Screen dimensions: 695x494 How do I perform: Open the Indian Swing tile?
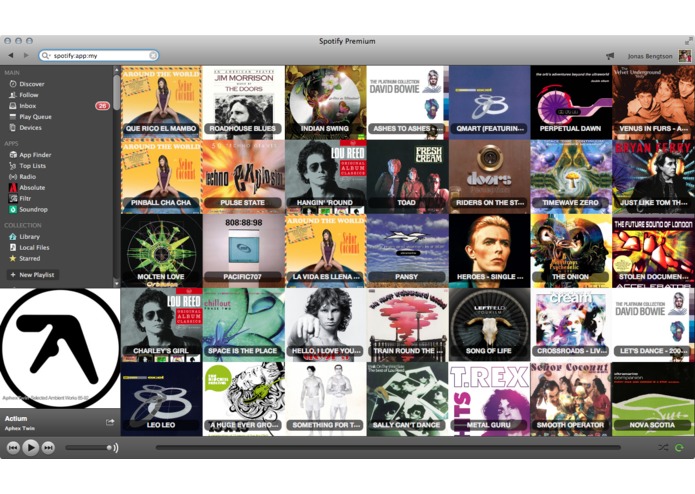coord(325,103)
